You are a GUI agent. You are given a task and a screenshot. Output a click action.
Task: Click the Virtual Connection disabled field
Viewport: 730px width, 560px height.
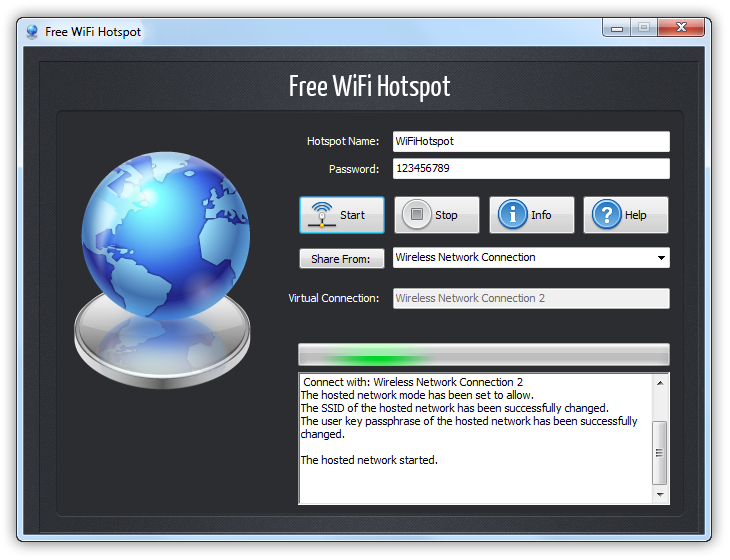[530, 298]
